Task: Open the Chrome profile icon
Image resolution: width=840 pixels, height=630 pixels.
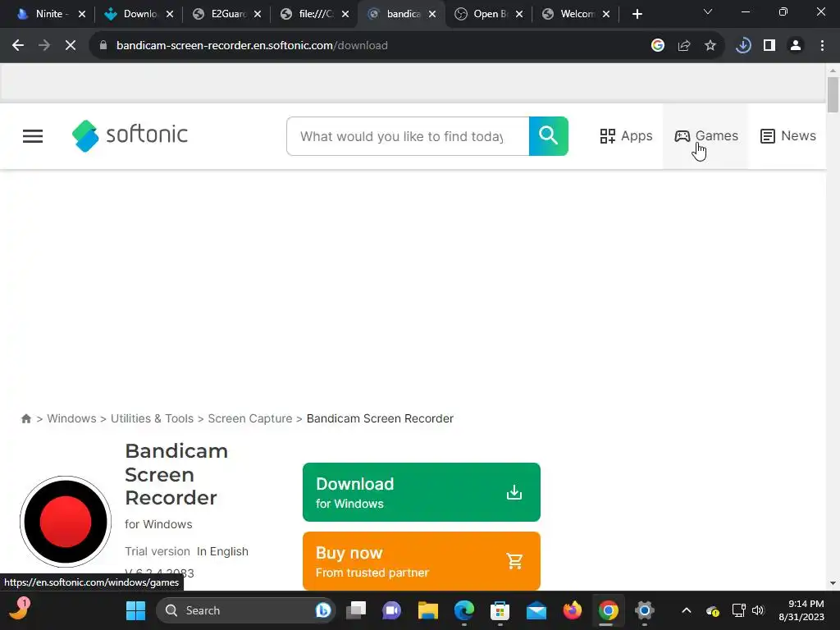Action: [x=796, y=46]
